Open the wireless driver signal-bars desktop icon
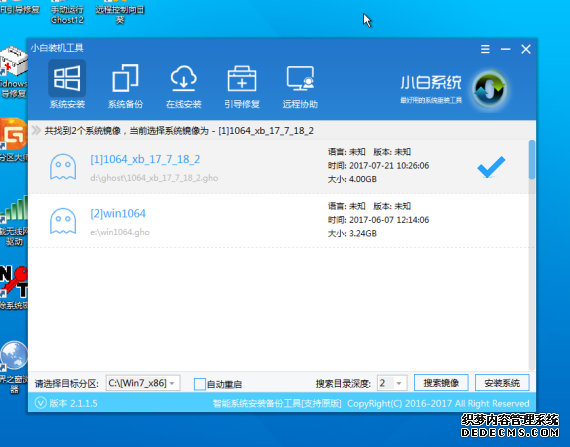570x447 pixels. tap(14, 220)
